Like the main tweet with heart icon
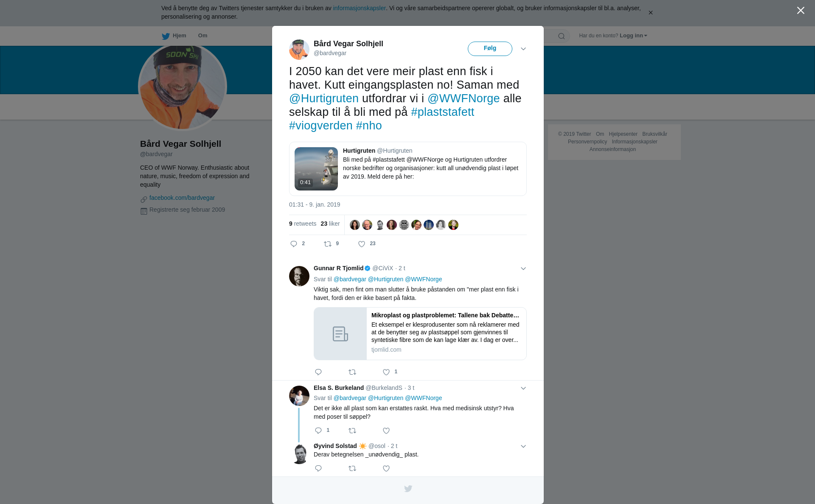This screenshot has height=504, width=815. point(362,244)
